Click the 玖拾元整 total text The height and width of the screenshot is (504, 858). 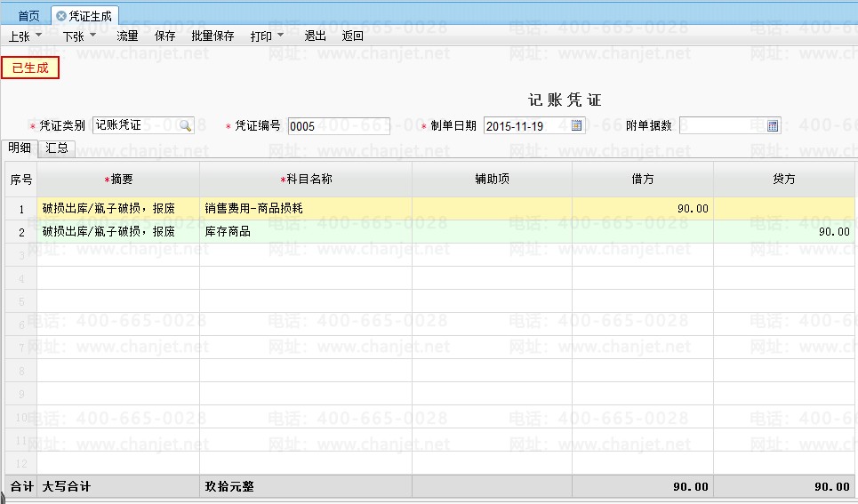(229, 486)
